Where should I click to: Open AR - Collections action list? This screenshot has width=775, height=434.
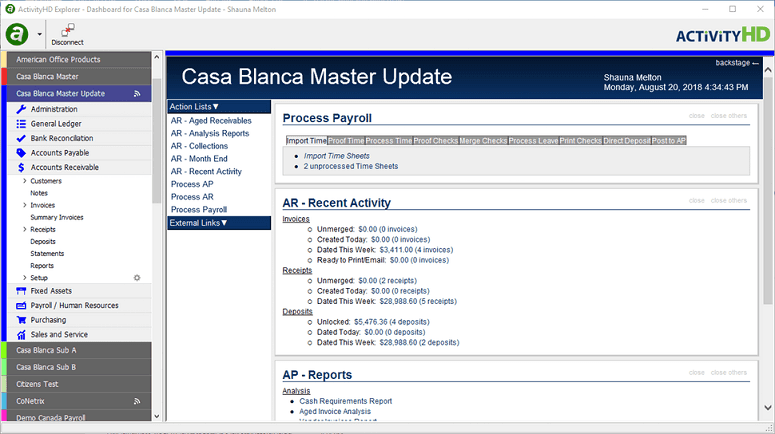199,146
